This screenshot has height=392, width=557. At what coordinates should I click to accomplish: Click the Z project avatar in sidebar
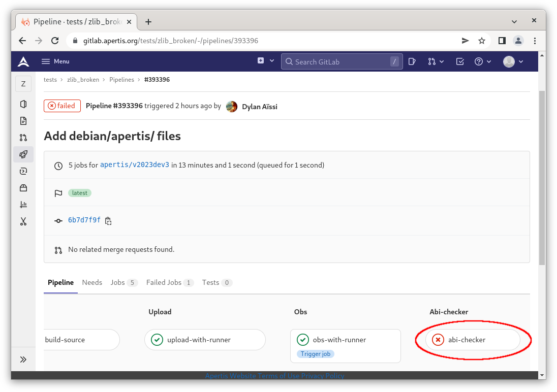(23, 84)
